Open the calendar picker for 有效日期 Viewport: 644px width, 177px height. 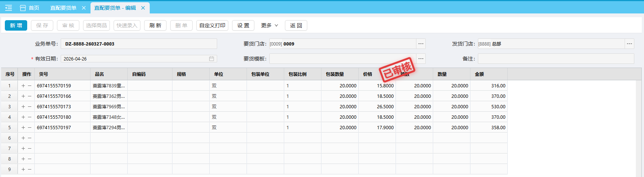click(211, 59)
